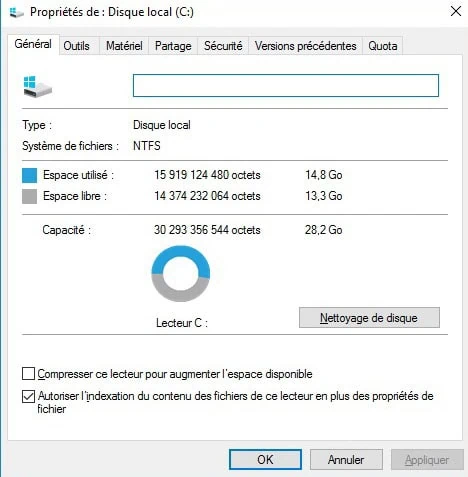Switch to the Quota tab
Image resolution: width=468 pixels, height=477 pixels.
[383, 46]
